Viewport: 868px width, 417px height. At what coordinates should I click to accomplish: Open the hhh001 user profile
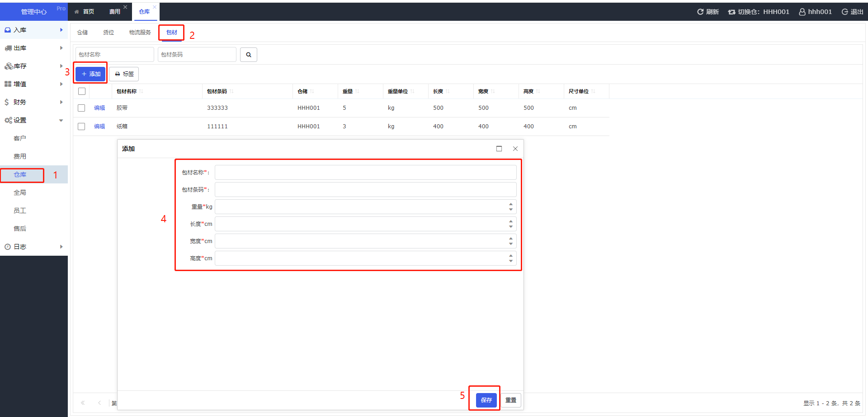coord(815,12)
